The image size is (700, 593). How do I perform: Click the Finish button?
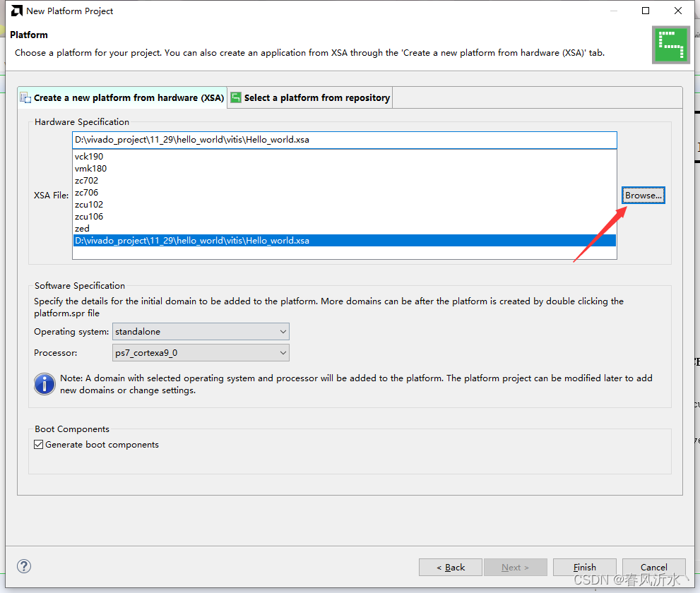click(x=584, y=567)
